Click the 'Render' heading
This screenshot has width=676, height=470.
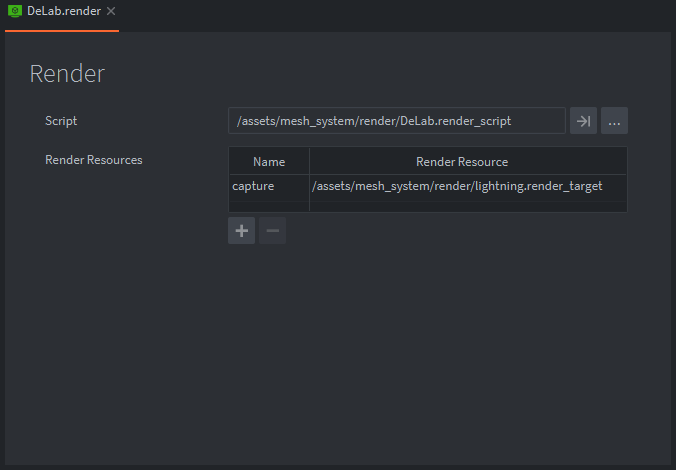[x=67, y=74]
